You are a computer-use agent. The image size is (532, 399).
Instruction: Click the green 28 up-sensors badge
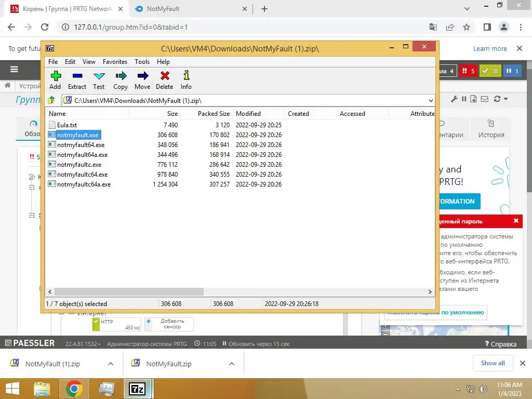tap(490, 71)
